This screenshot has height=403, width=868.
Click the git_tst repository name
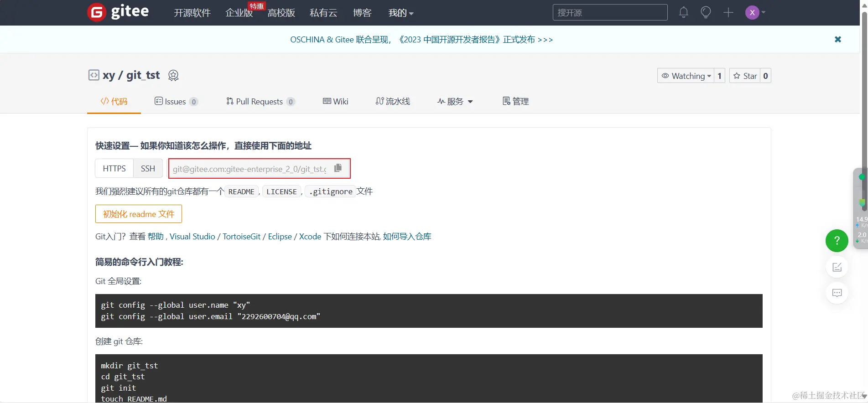click(143, 75)
